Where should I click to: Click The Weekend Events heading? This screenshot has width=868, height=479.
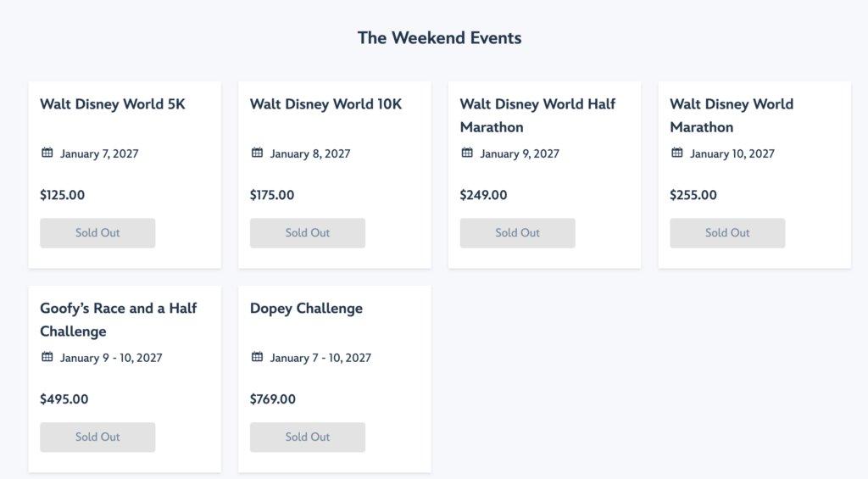439,37
